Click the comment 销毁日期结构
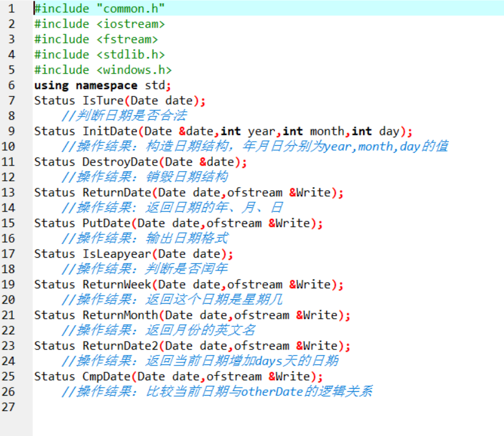The width and height of the screenshot is (504, 436). [145, 177]
